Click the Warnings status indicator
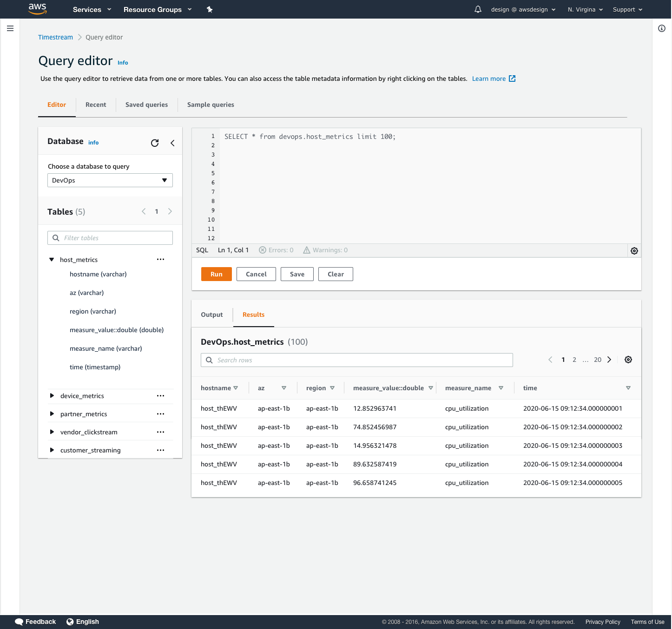Viewport: 672px width, 629px height. click(x=325, y=250)
